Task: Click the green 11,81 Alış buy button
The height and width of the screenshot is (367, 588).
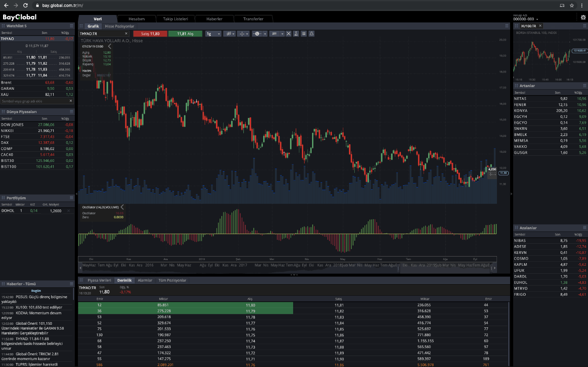Action: 185,33
